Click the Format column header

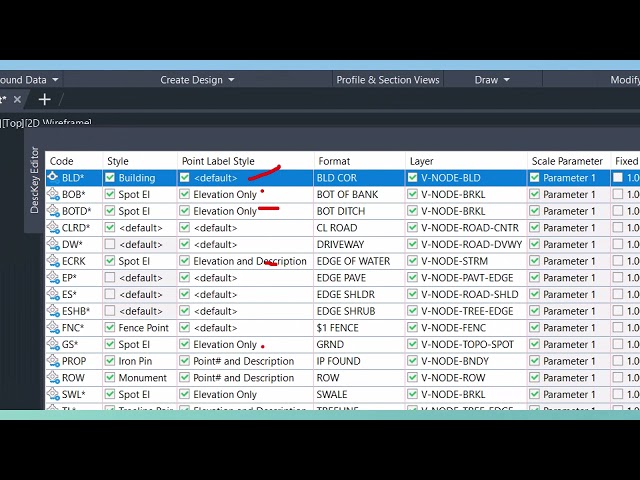[334, 161]
